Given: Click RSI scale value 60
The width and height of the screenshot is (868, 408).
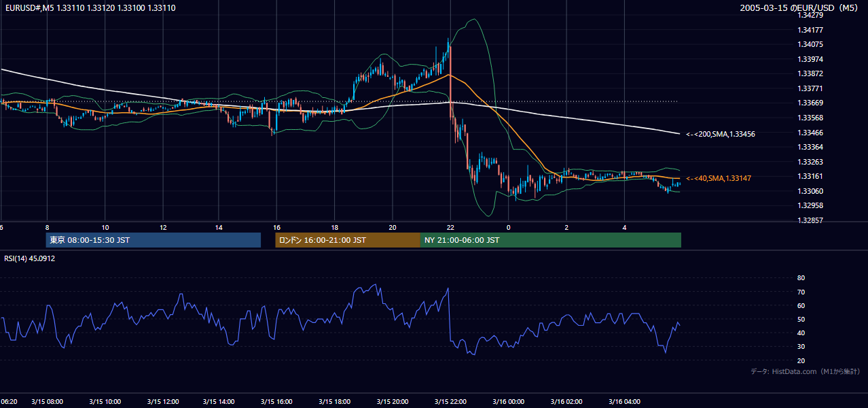Looking at the screenshot, I should pyautogui.click(x=801, y=305).
